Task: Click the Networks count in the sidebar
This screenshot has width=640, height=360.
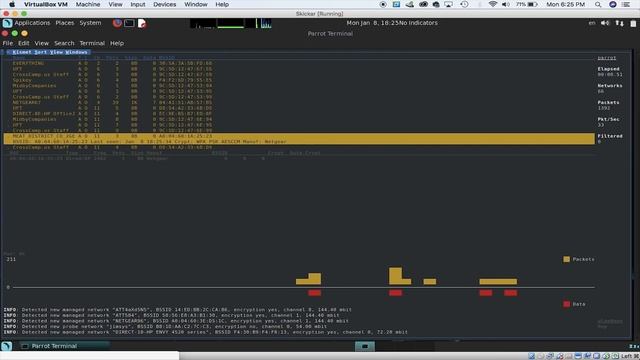Action: coord(601,91)
